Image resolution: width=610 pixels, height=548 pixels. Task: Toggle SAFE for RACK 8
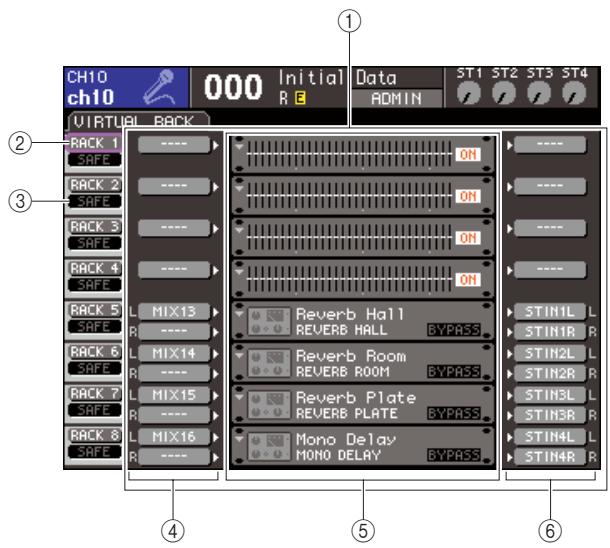[94, 452]
